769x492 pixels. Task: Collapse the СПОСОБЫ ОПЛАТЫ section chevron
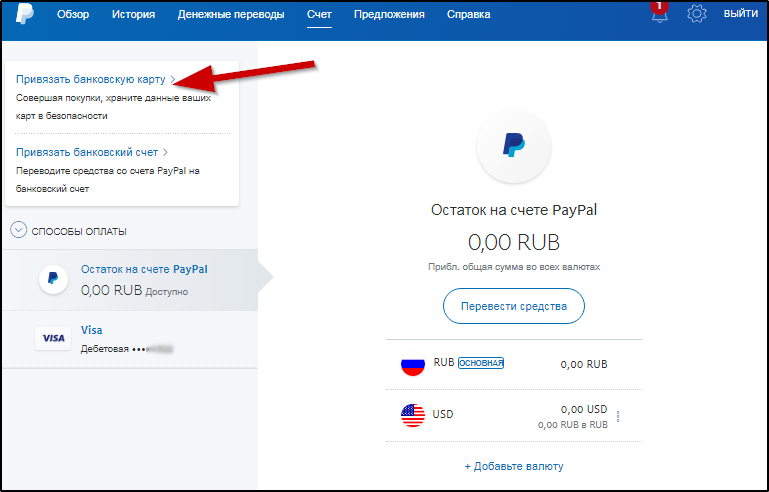click(x=19, y=230)
